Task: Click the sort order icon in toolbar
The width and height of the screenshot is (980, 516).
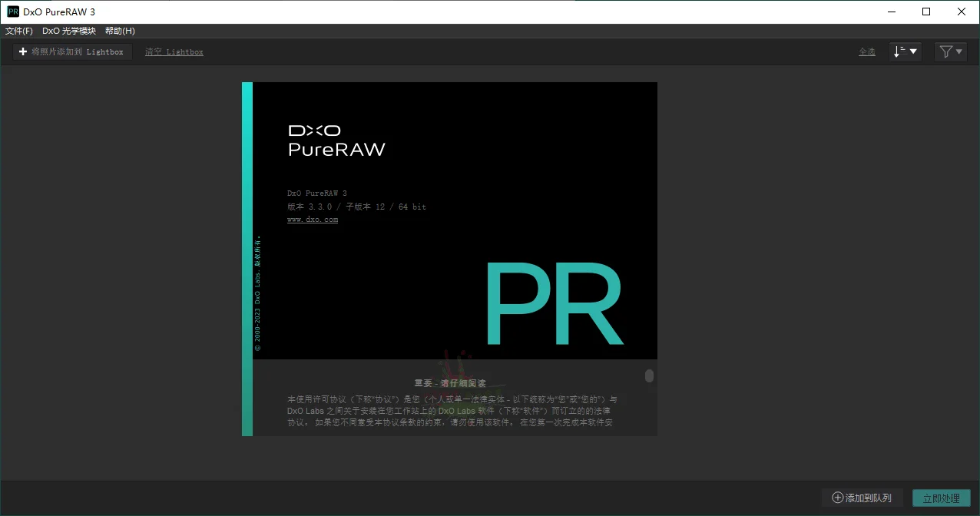Action: pos(900,51)
